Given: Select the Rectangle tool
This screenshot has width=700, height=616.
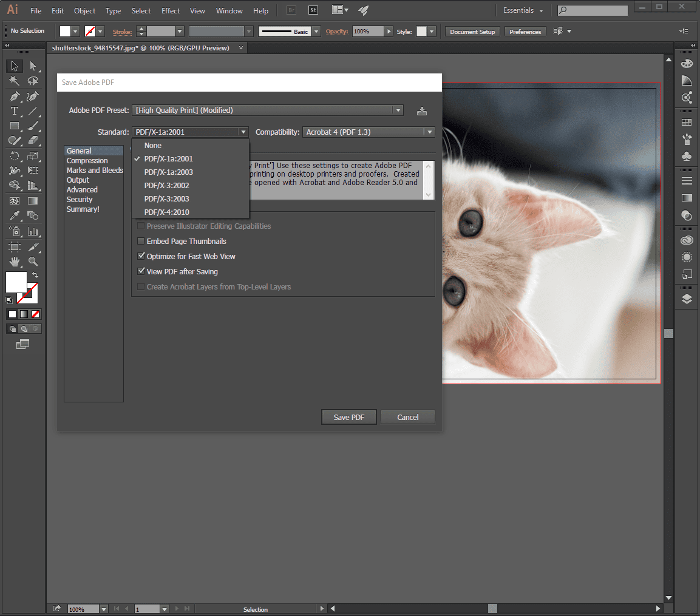Looking at the screenshot, I should coord(15,126).
